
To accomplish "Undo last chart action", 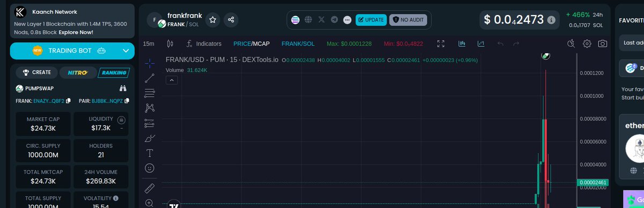I will 500,44.
